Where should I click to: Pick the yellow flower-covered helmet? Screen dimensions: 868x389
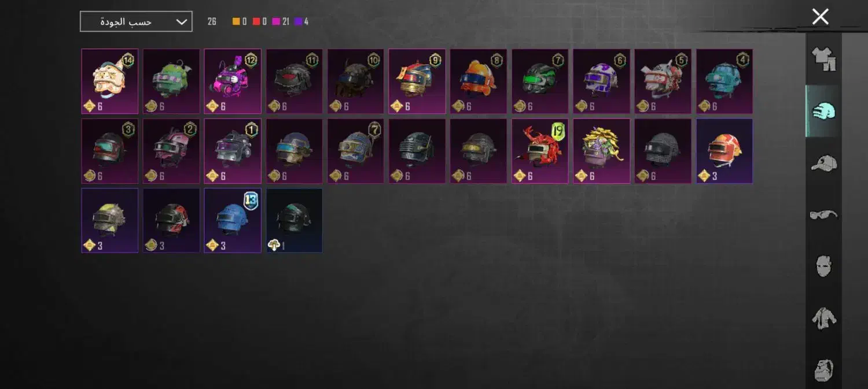[602, 151]
